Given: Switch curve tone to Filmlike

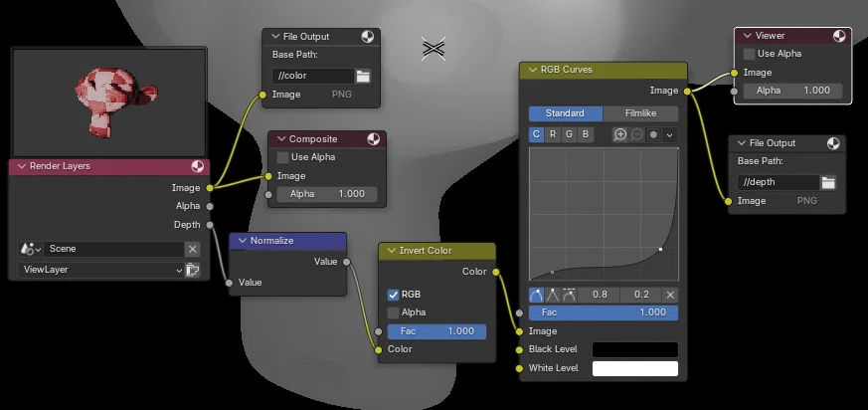Looking at the screenshot, I should (640, 113).
